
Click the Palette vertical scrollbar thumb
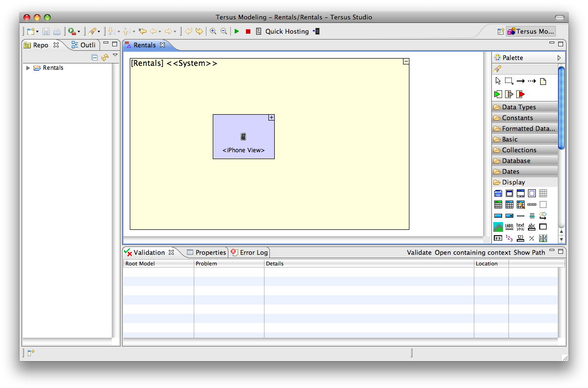[561, 107]
